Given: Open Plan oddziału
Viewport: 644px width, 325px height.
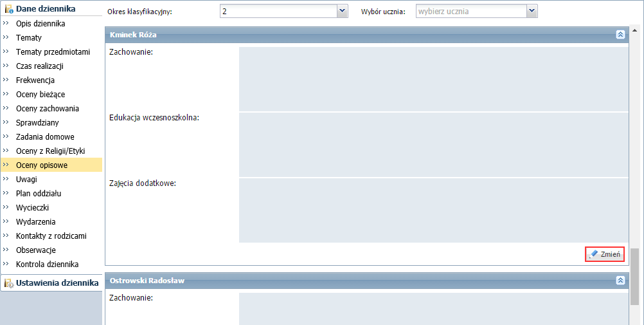Looking at the screenshot, I should pos(39,193).
